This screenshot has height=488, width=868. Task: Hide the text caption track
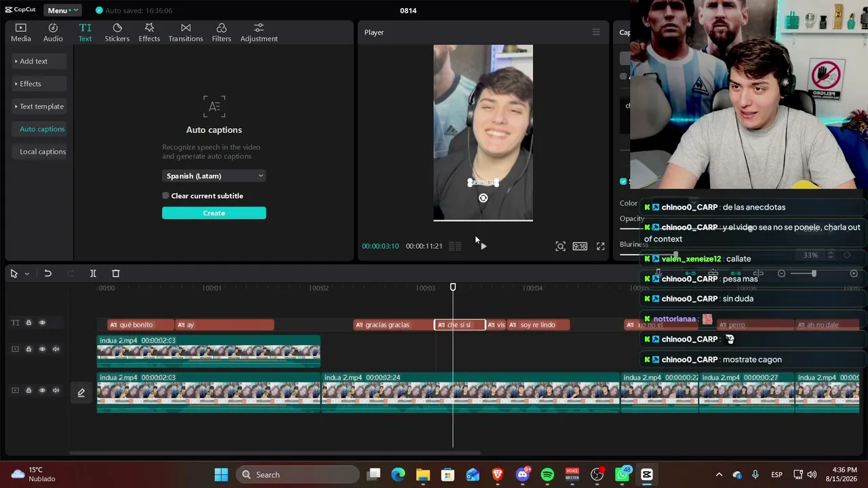(x=42, y=323)
